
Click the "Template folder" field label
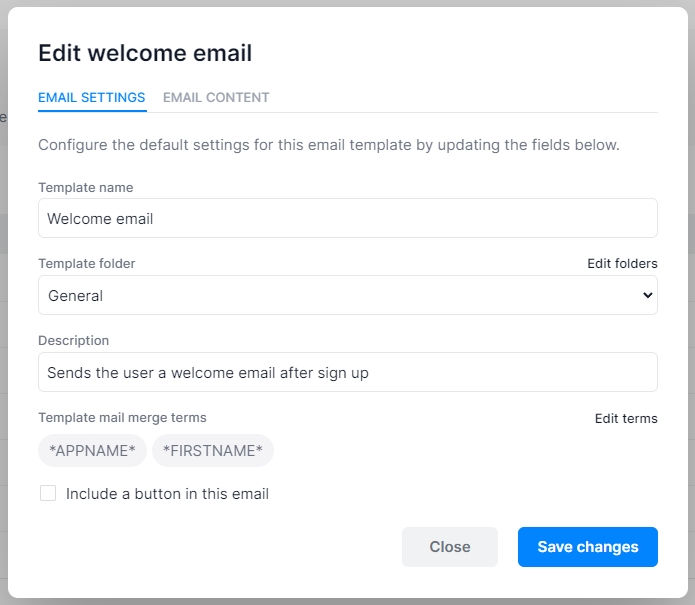tap(86, 264)
